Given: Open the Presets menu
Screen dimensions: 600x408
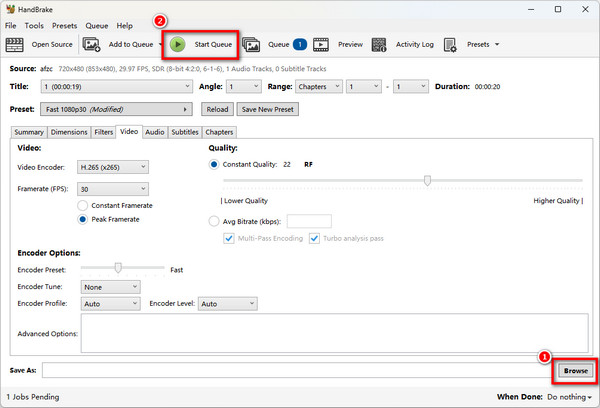Looking at the screenshot, I should pyautogui.click(x=65, y=26).
